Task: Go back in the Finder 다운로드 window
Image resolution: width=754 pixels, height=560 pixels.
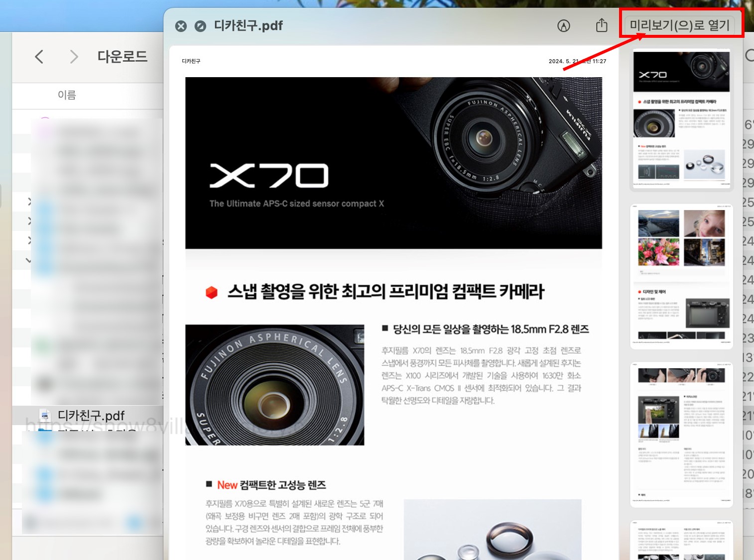Action: point(39,57)
